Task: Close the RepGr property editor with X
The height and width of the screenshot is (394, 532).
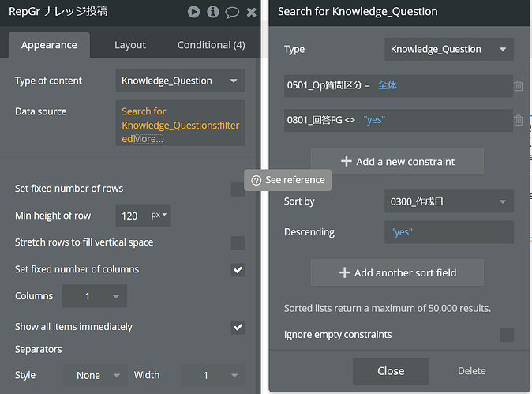Action: [x=251, y=12]
